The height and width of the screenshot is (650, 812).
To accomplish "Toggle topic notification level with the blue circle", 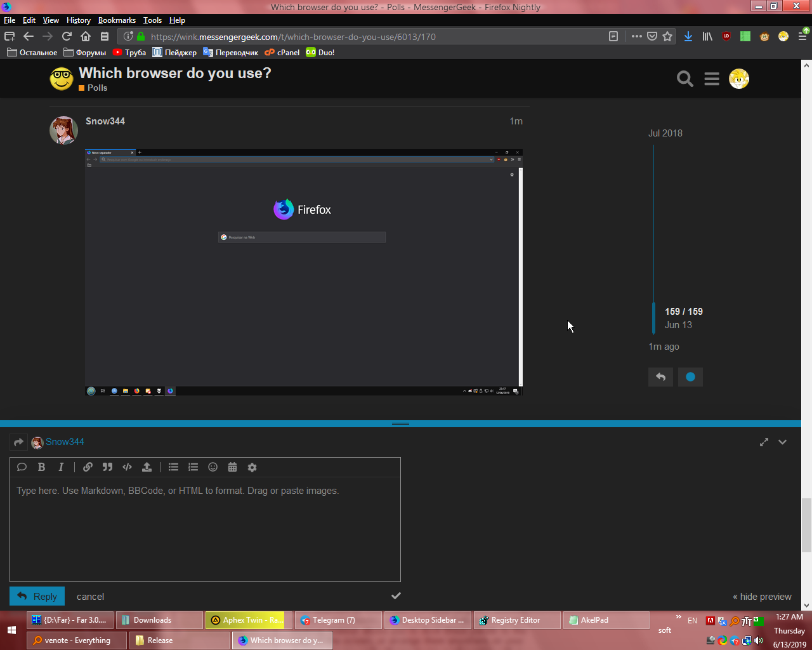I will [690, 377].
